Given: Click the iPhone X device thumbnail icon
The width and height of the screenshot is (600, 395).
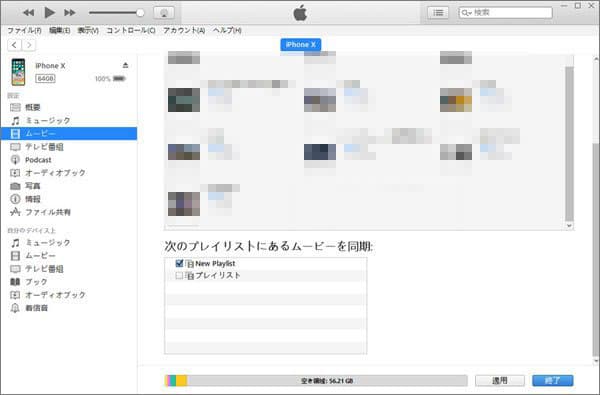Looking at the screenshot, I should (x=18, y=72).
